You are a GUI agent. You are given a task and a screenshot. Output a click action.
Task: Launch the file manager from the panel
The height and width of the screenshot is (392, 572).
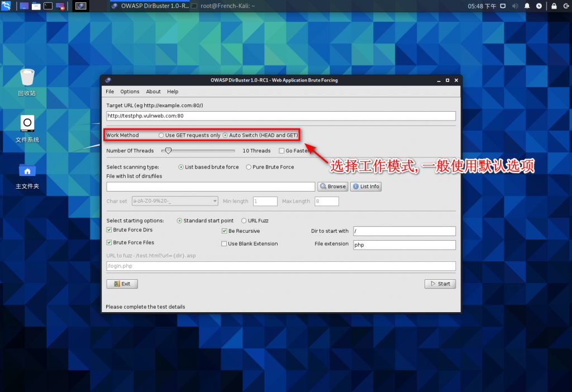point(36,6)
